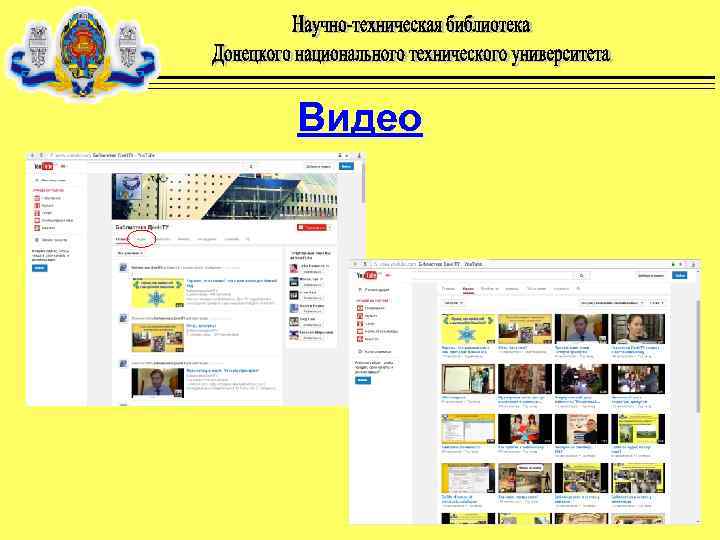The image size is (720, 540).
Task: Click search field in grid screenshot header
Action: click(494, 276)
